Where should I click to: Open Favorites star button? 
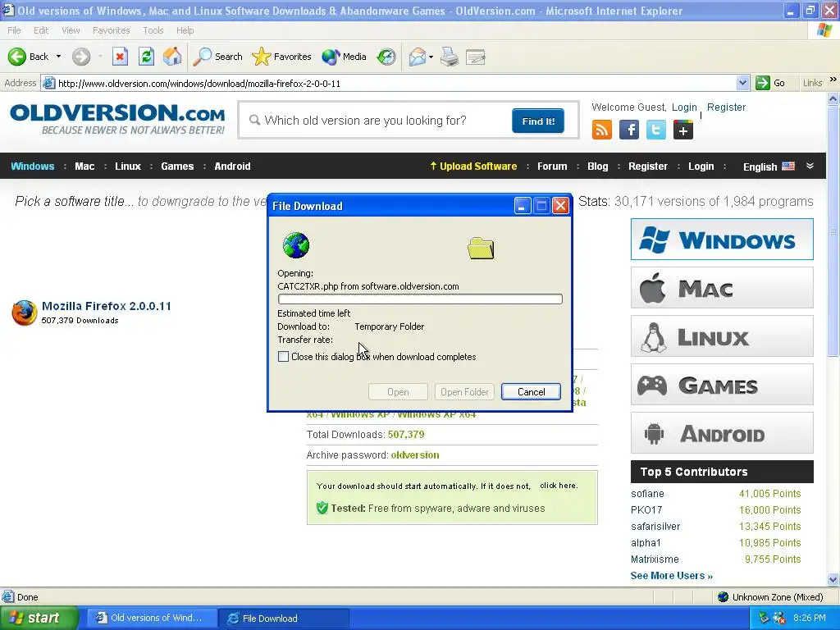(x=281, y=57)
